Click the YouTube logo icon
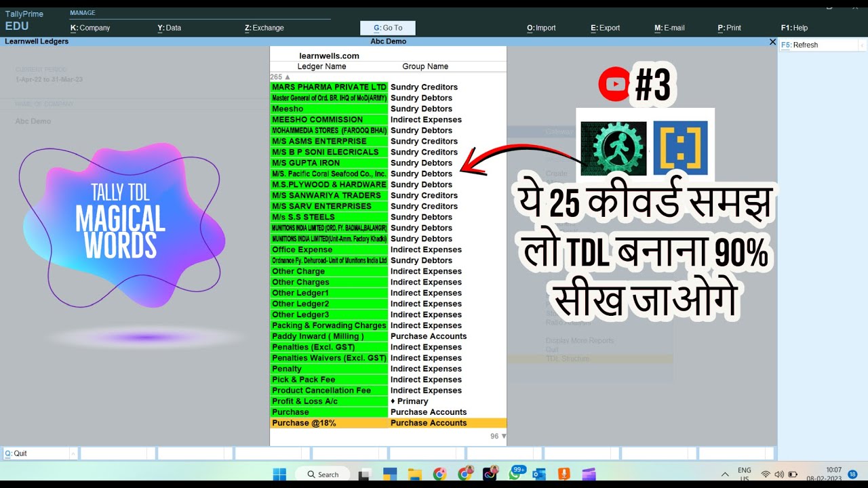Image resolution: width=868 pixels, height=488 pixels. (614, 84)
